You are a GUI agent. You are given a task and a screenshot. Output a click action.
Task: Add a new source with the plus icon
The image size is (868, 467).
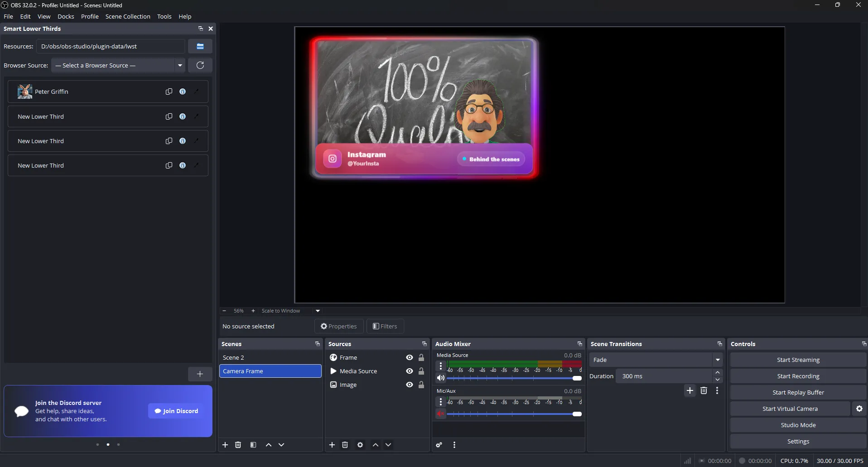(332, 445)
